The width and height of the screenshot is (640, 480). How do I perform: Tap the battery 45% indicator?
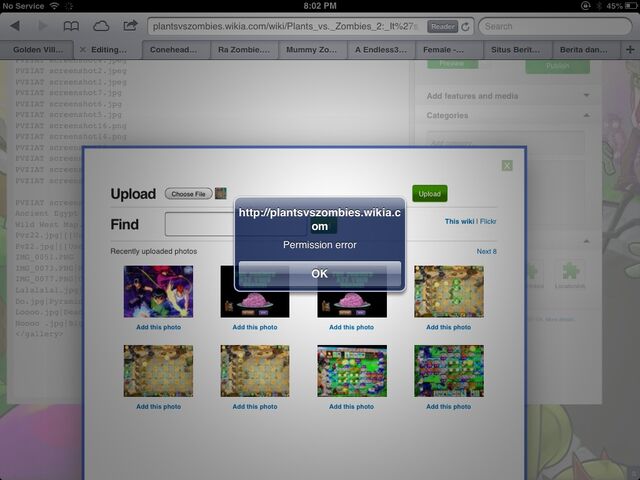tap(620, 6)
